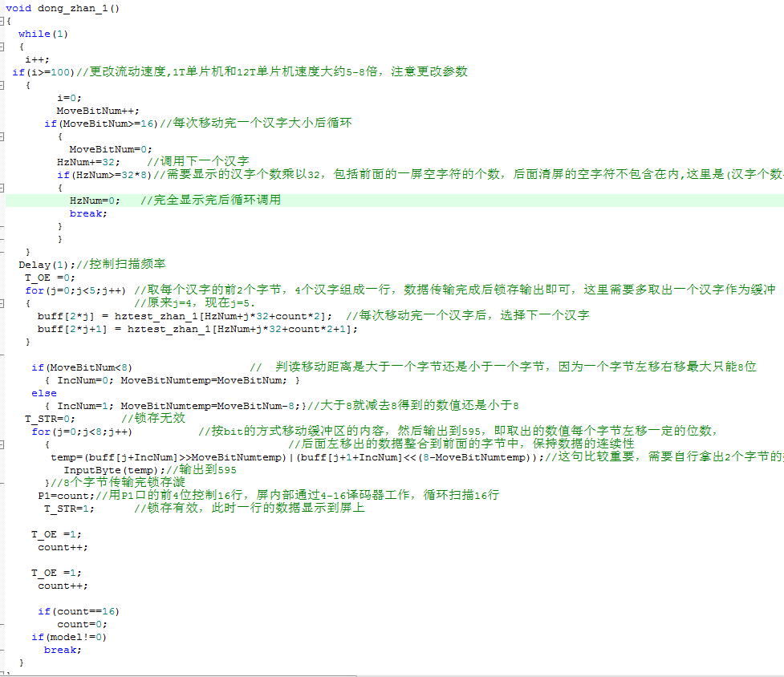Click the if(MoveBitNum<8) condition

tap(82, 367)
